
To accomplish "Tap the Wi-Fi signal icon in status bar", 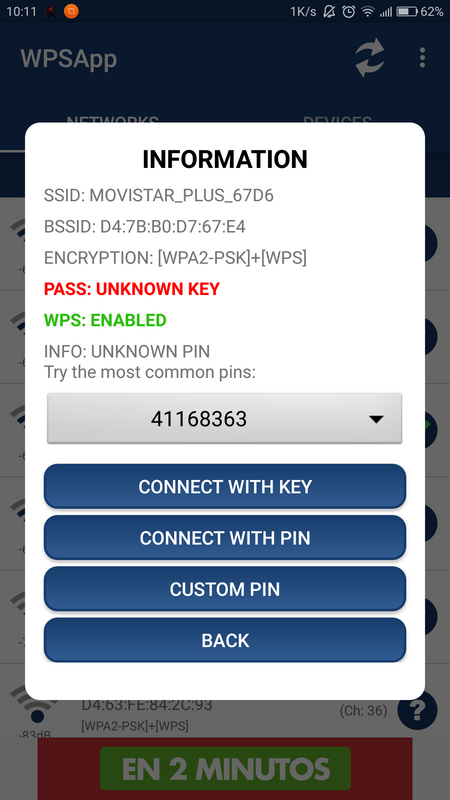I will point(368,12).
